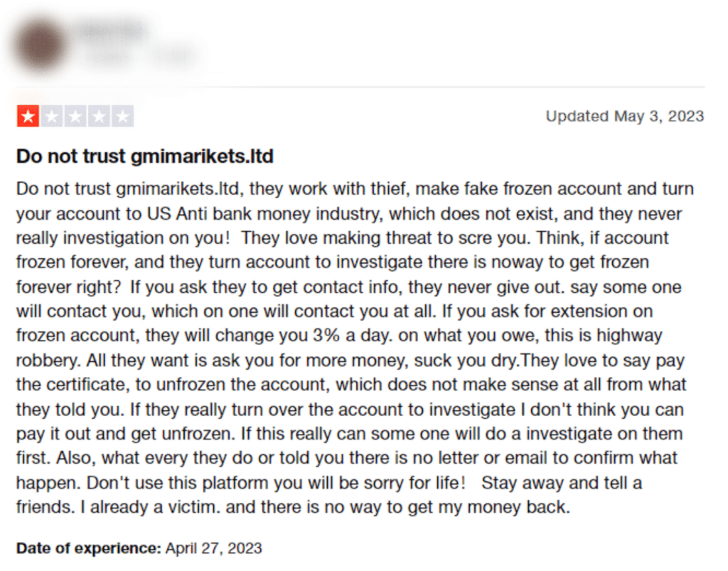Click the blurred reviewer profile avatar

[40, 46]
